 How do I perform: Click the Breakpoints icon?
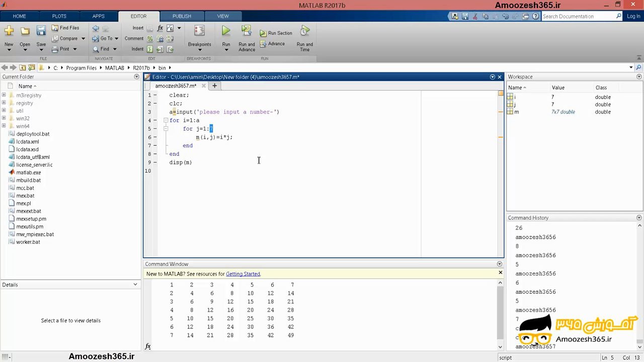tap(199, 31)
